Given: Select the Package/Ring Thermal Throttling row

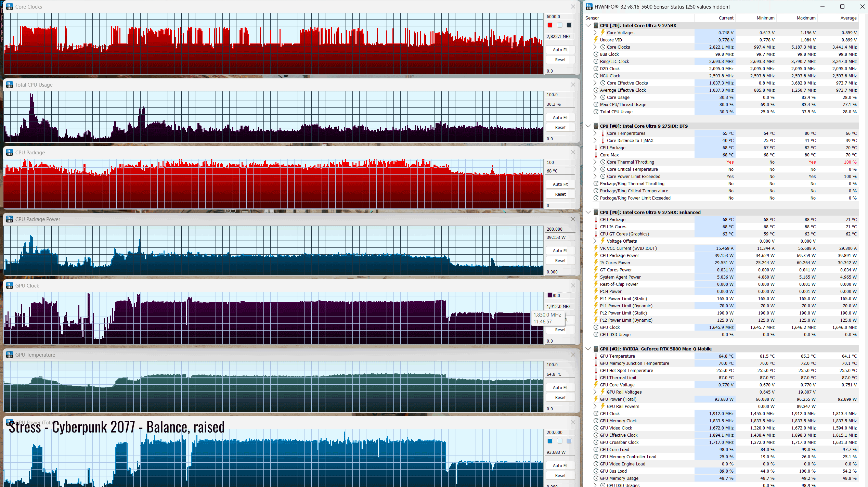Looking at the screenshot, I should pos(722,183).
